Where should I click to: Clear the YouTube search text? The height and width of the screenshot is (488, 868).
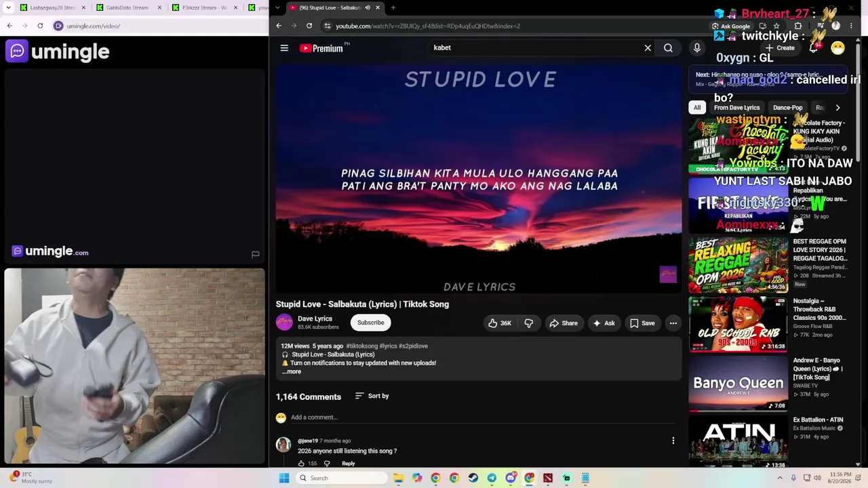click(648, 48)
